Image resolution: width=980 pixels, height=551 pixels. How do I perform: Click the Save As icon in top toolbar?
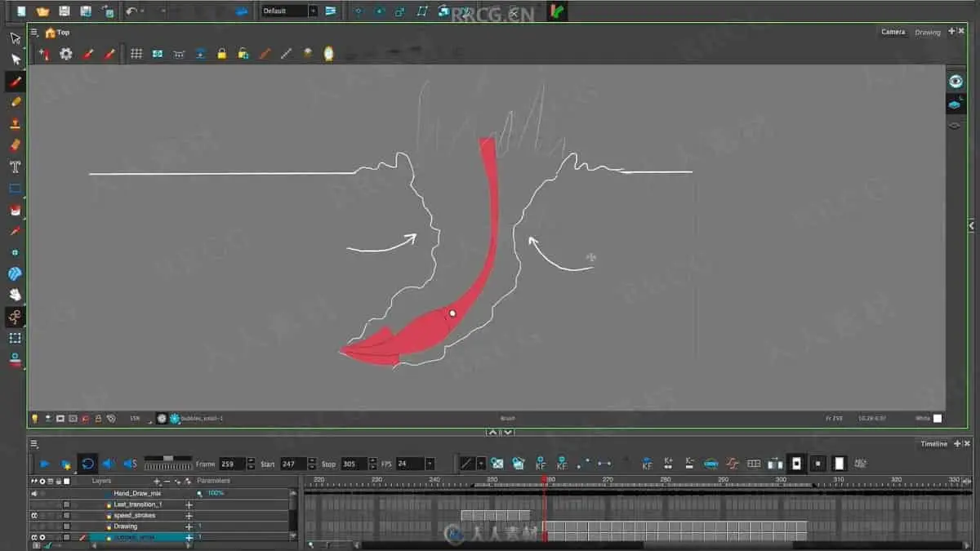(x=85, y=11)
